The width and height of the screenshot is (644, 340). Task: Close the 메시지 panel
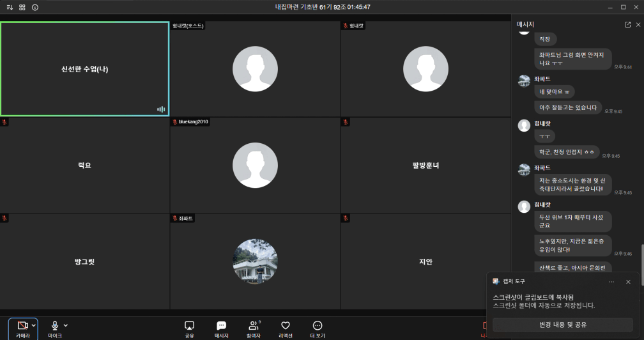pyautogui.click(x=638, y=25)
